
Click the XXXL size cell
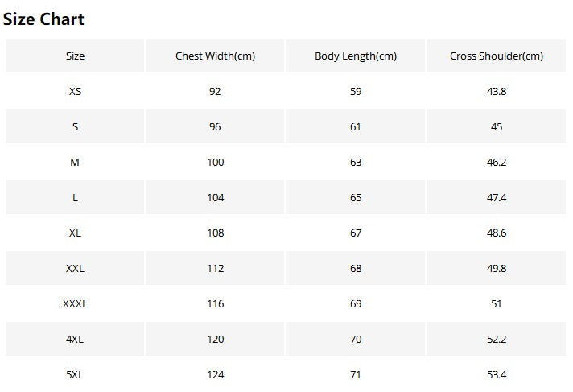pyautogui.click(x=75, y=304)
